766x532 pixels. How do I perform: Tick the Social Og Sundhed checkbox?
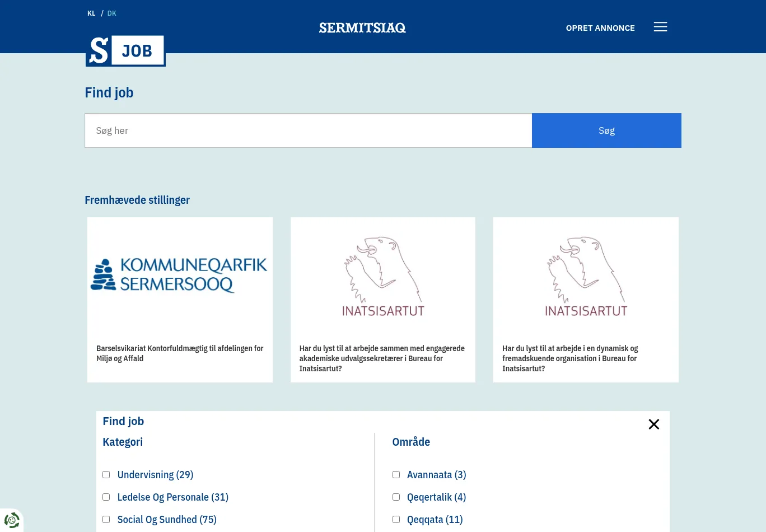click(106, 520)
